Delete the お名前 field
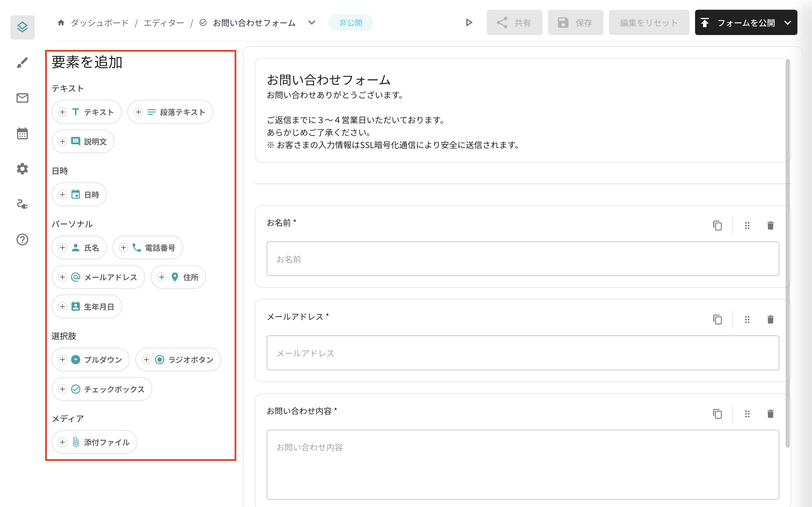This screenshot has height=507, width=812. coord(770,225)
